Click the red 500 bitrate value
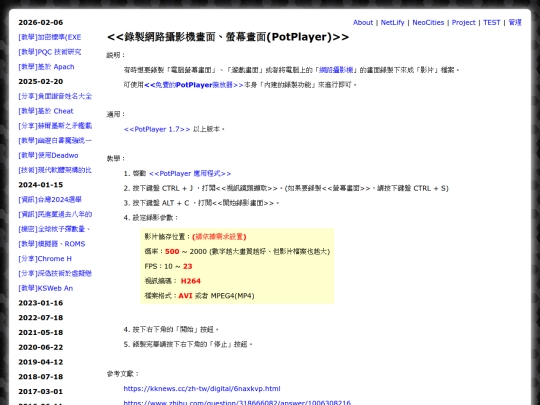The height and width of the screenshot is (405, 540). 172,252
